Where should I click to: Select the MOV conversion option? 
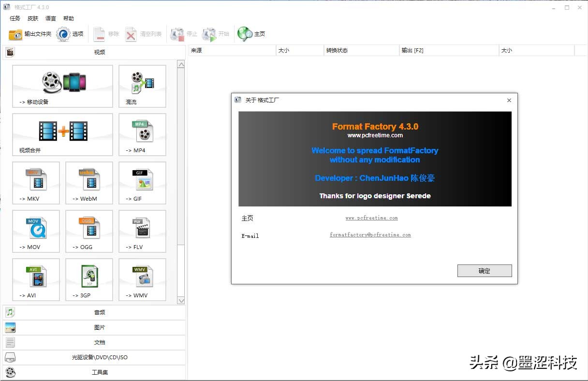click(36, 231)
